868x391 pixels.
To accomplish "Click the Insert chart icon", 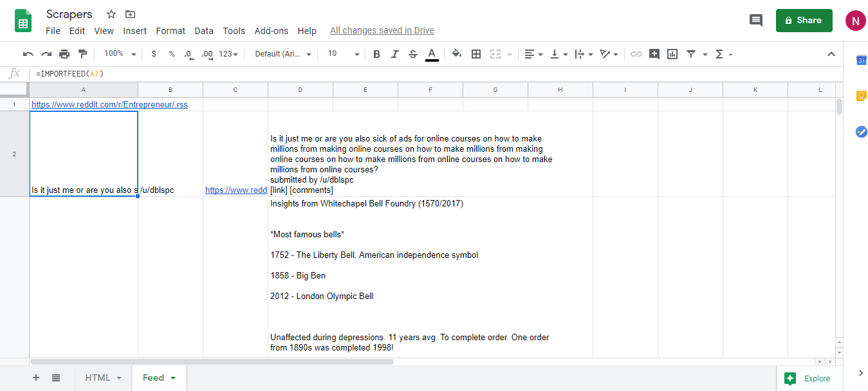I will [672, 54].
